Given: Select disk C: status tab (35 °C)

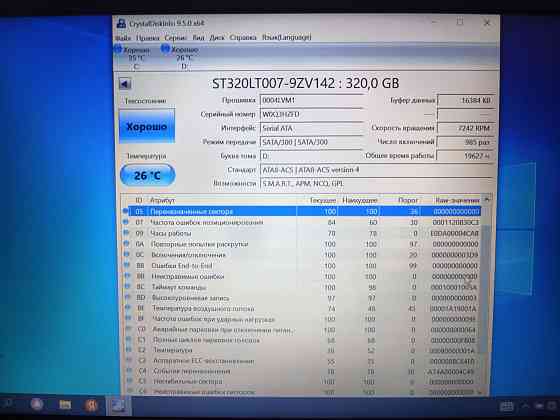Looking at the screenshot, I should tap(133, 57).
